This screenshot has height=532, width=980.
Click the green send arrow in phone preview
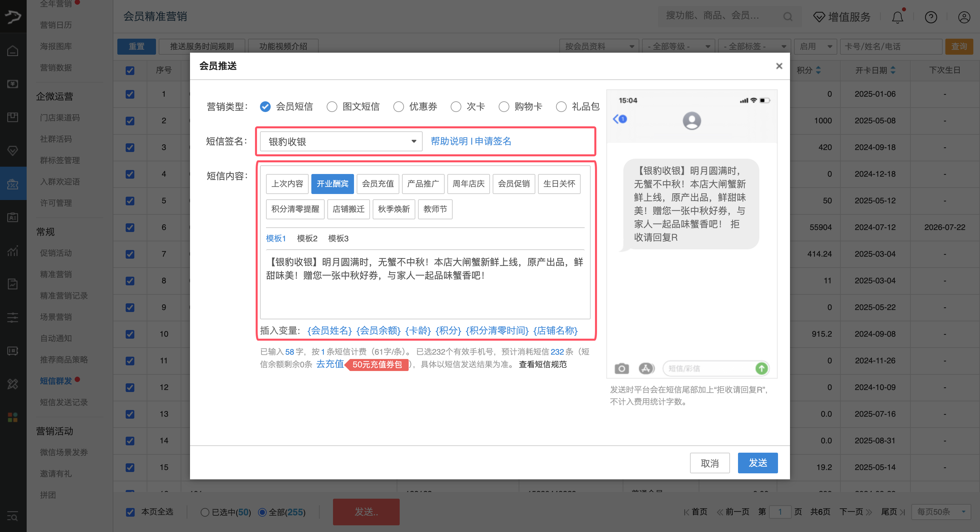click(761, 368)
